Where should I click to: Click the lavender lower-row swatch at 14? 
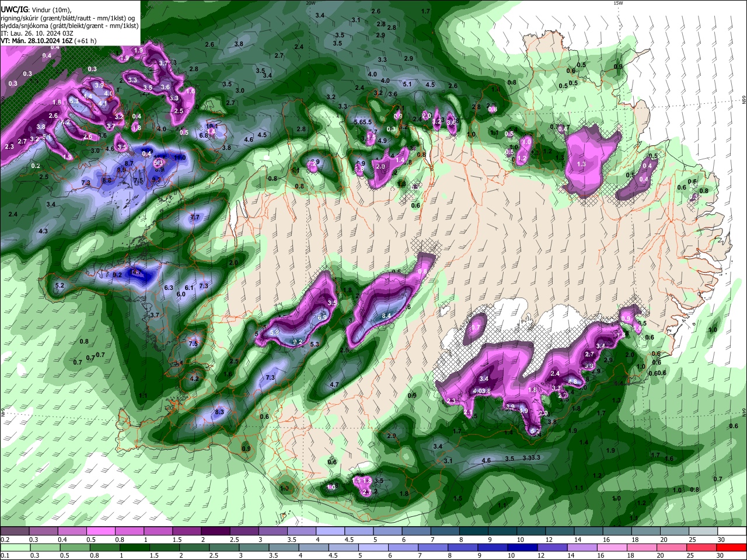582,548
